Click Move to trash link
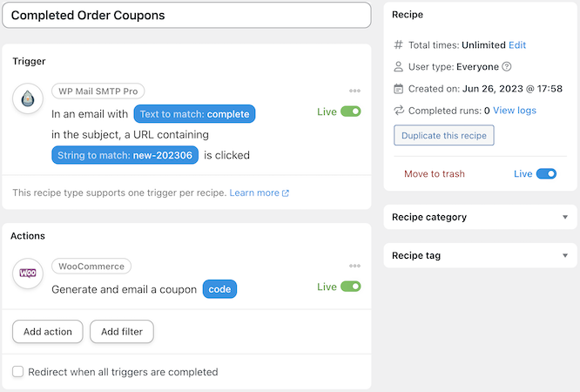Image resolution: width=580 pixels, height=392 pixels. 435,174
